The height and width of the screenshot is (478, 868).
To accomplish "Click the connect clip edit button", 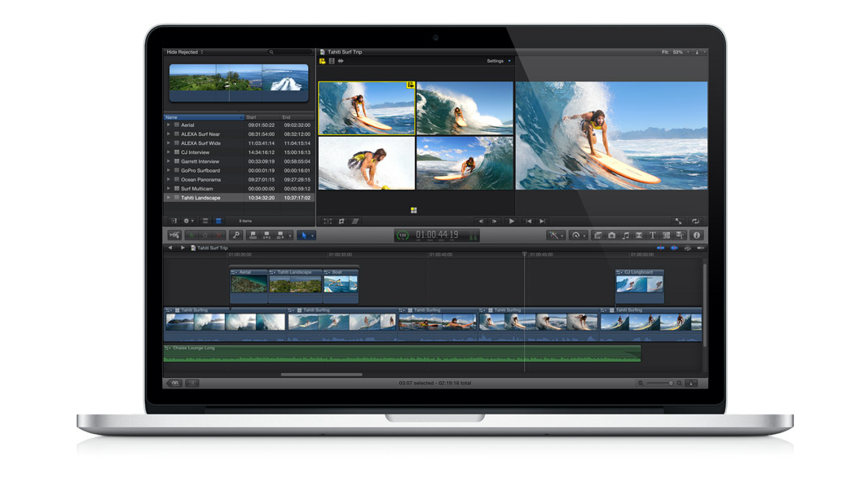I will tap(253, 235).
